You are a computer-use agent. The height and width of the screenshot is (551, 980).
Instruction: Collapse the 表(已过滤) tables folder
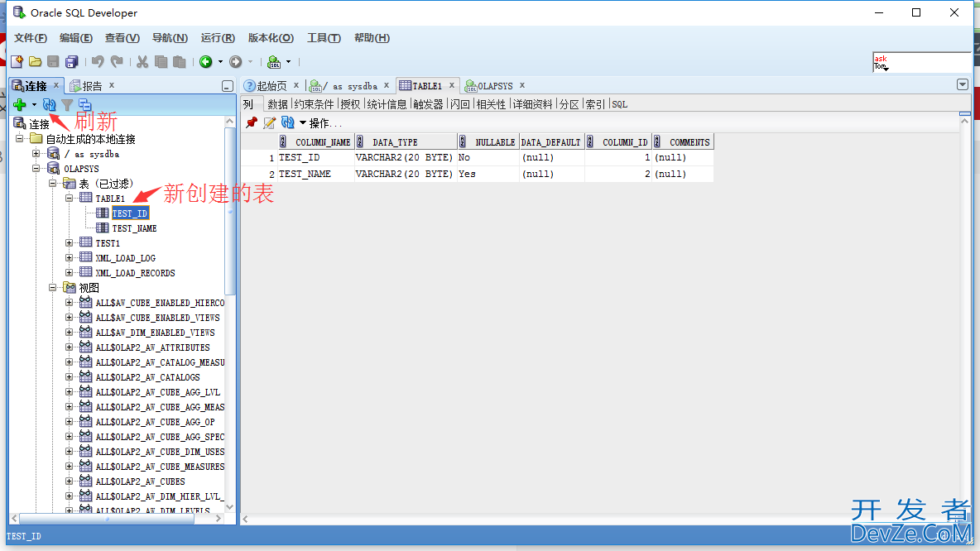tap(52, 183)
